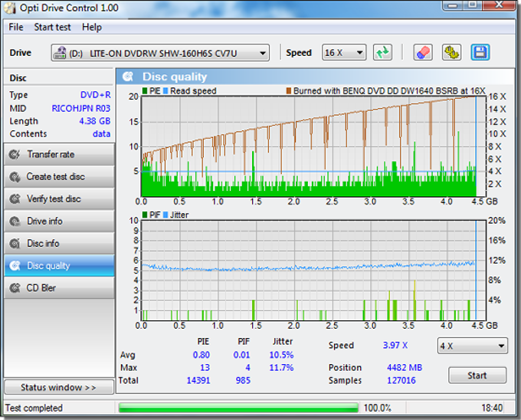Click the green test progress bar
The height and width of the screenshot is (420, 521).
coord(238,408)
